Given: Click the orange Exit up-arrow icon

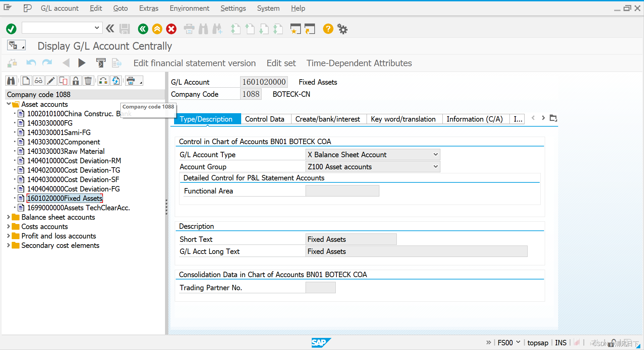Looking at the screenshot, I should [x=157, y=29].
